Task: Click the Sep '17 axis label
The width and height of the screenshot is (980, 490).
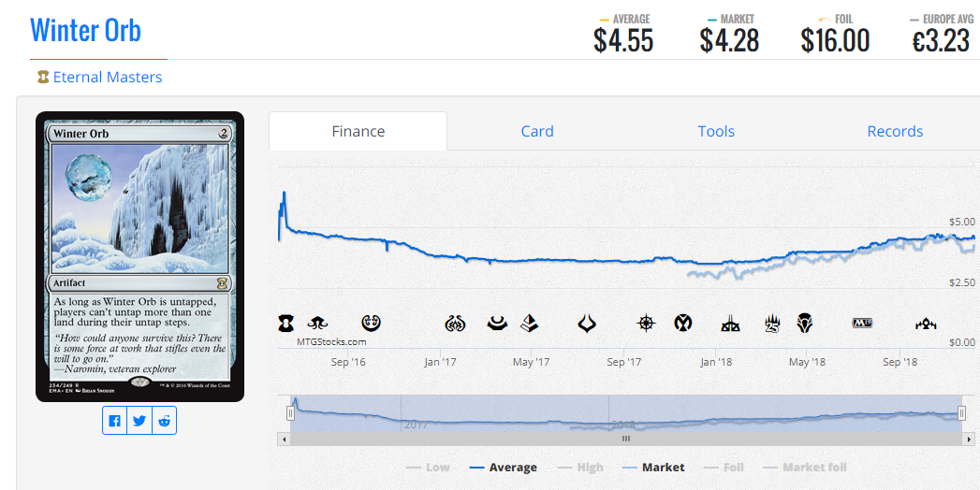Action: coord(623,362)
